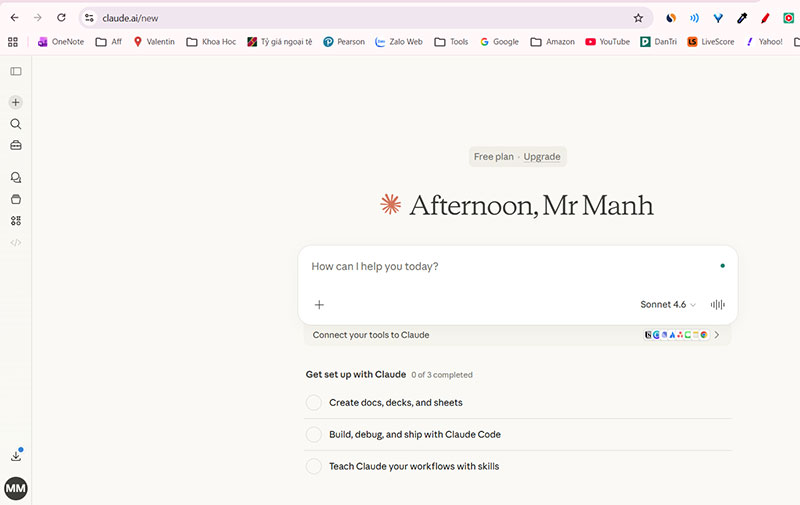Mark Build, debug, and ship with Claude Code
The height and width of the screenshot is (505, 800).
point(313,435)
